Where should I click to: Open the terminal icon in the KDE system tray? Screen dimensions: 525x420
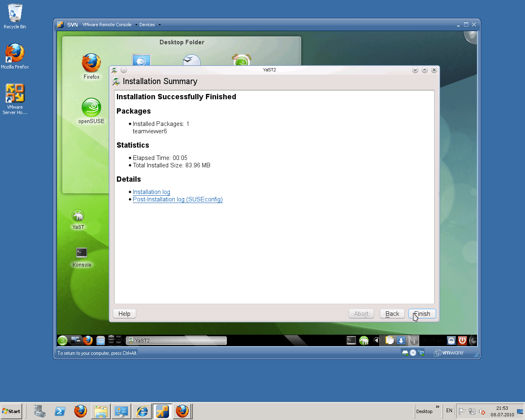(351, 340)
